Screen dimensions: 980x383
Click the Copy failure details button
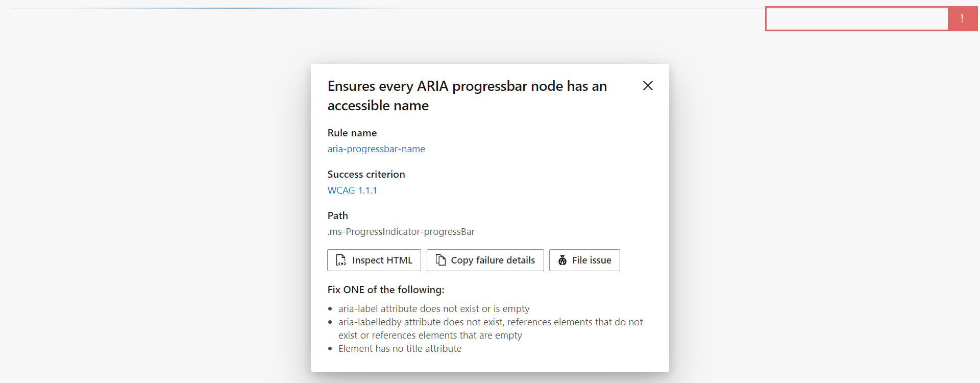coord(485,260)
